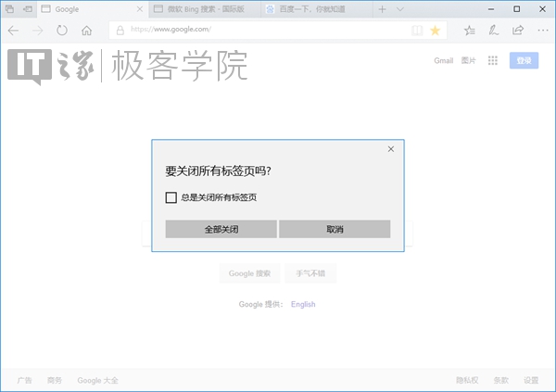Open reading view book icon
The height and width of the screenshot is (392, 556).
[417, 31]
